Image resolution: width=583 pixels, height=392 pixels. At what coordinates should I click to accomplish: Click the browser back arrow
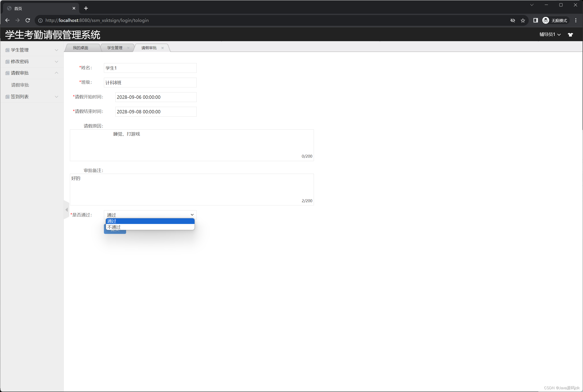[7, 20]
